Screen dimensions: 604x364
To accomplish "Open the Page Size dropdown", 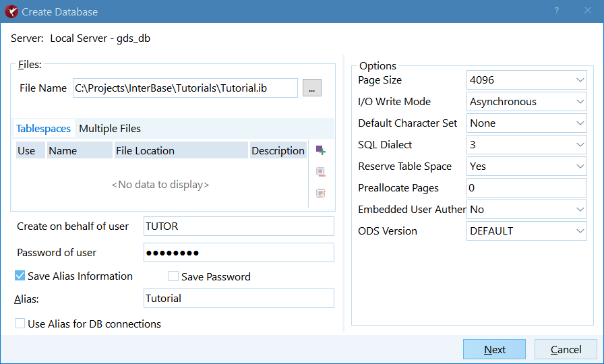I will 526,80.
